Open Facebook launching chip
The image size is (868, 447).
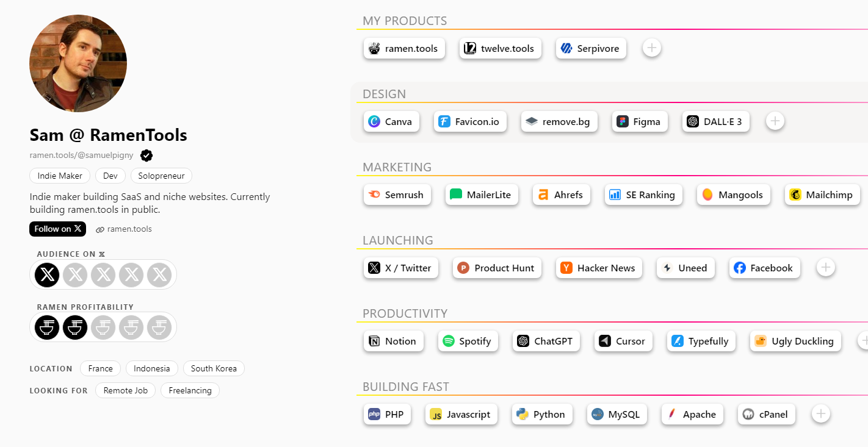(765, 268)
